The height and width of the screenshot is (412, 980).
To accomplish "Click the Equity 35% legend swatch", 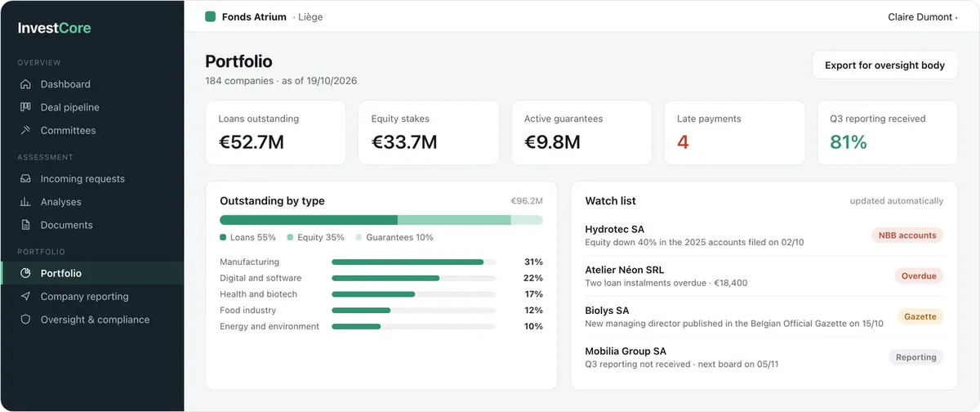I will tap(290, 238).
